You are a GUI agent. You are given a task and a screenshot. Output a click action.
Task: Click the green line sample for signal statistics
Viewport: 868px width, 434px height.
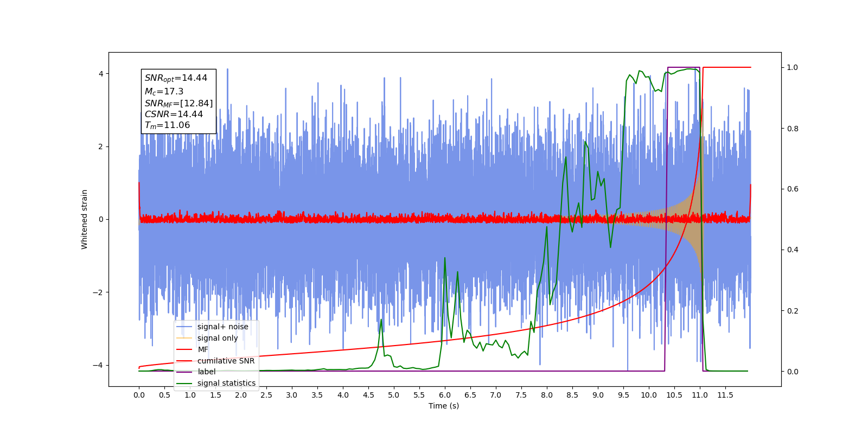click(x=184, y=383)
